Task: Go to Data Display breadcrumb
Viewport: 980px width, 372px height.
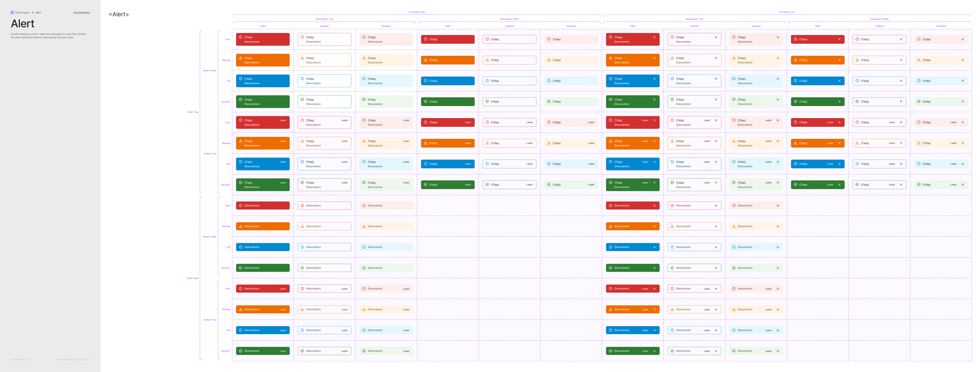Action: [22, 13]
